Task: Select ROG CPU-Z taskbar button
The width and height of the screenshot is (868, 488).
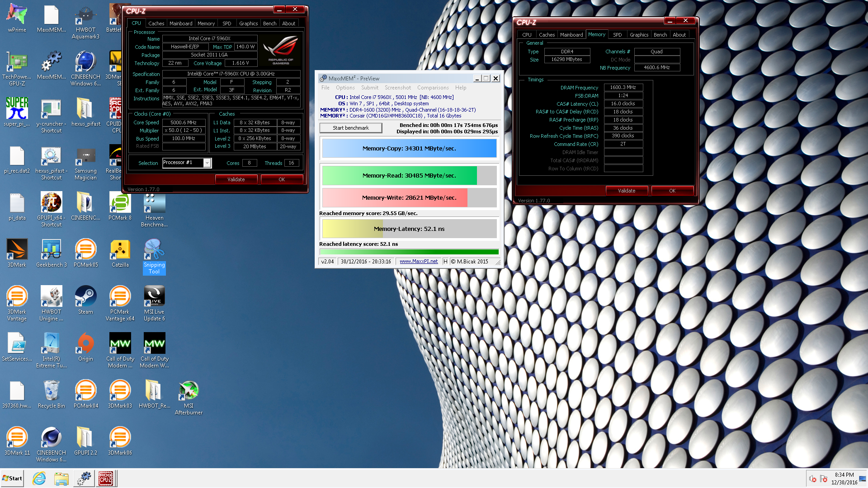Action: (x=105, y=479)
